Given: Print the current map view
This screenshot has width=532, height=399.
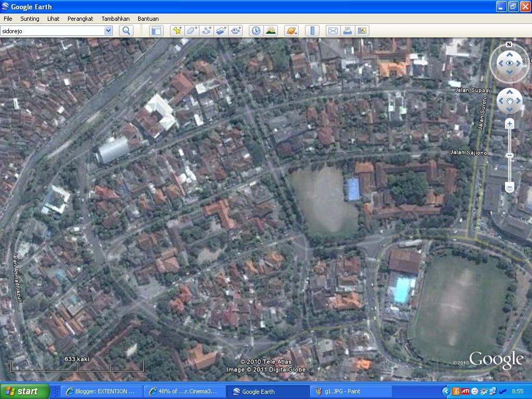Looking at the screenshot, I should [347, 31].
